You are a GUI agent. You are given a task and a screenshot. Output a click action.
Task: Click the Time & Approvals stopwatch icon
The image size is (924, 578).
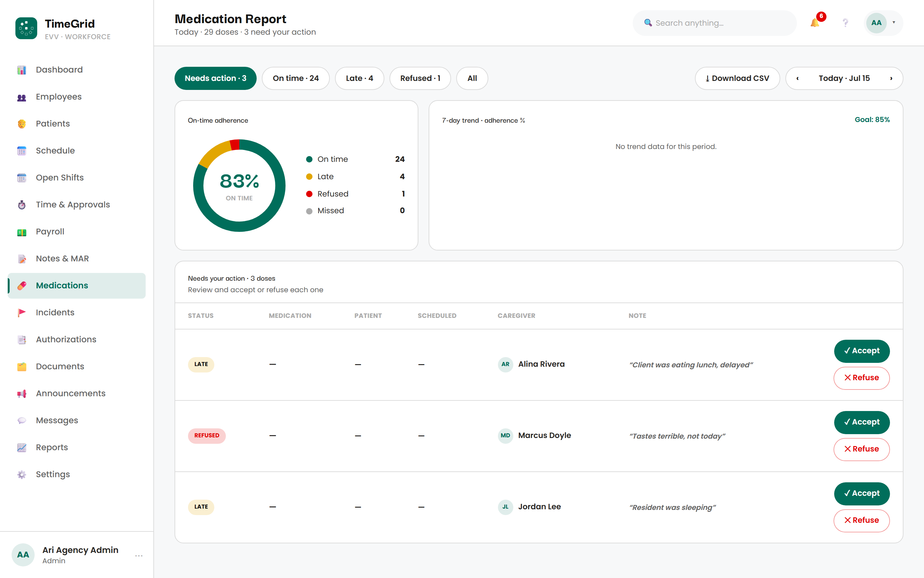click(22, 205)
